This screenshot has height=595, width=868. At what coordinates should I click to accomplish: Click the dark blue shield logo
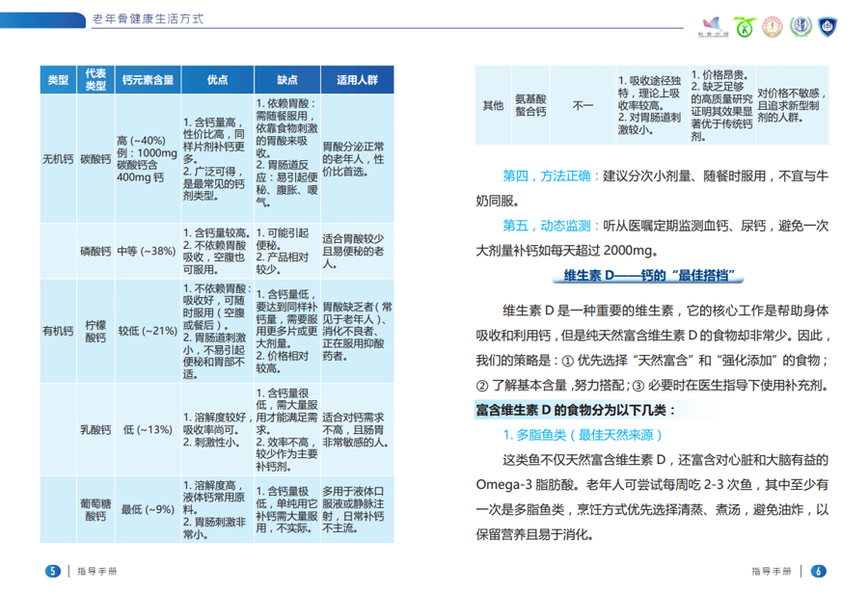[827, 27]
